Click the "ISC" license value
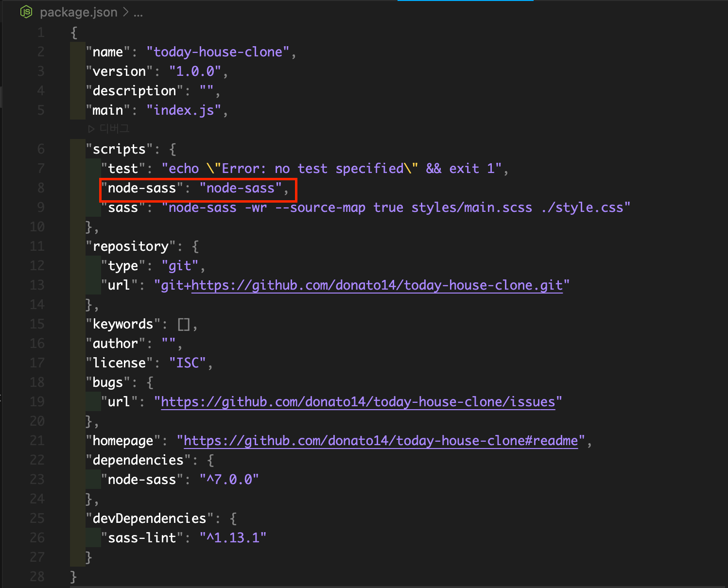Screen dimensions: 728x588 coord(188,363)
